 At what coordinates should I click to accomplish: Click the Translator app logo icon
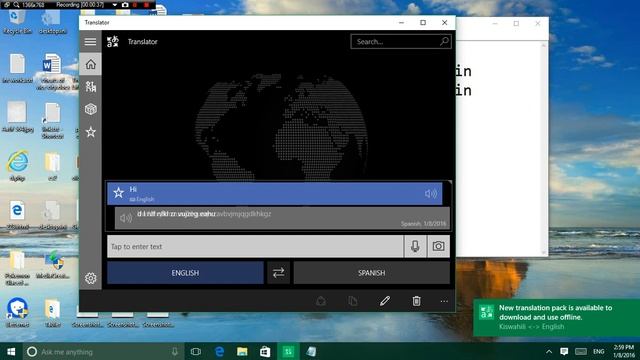coord(113,42)
